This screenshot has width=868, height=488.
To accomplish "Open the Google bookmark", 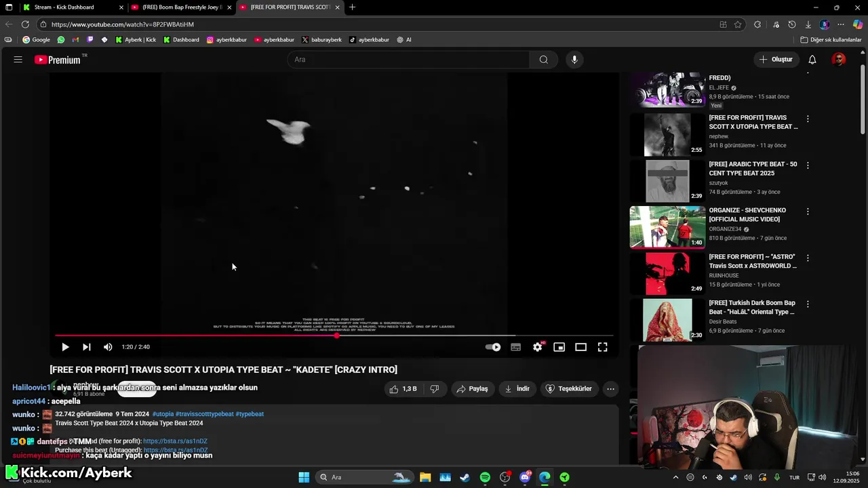I will pyautogui.click(x=36, y=40).
